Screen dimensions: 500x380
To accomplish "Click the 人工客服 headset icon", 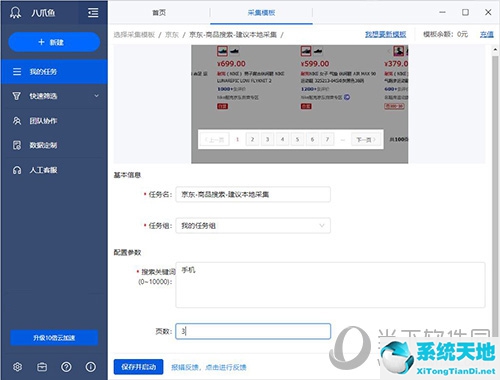I will click(x=17, y=170).
